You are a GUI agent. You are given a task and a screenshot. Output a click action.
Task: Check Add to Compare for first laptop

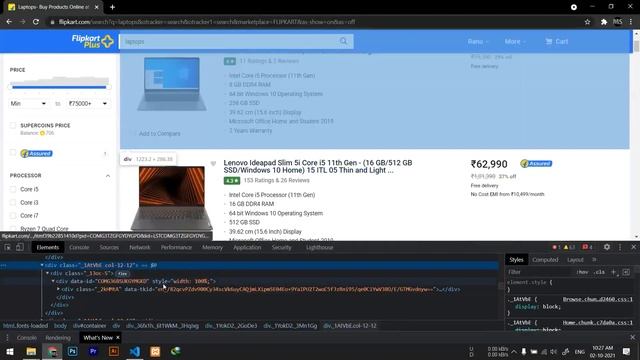coord(133,133)
